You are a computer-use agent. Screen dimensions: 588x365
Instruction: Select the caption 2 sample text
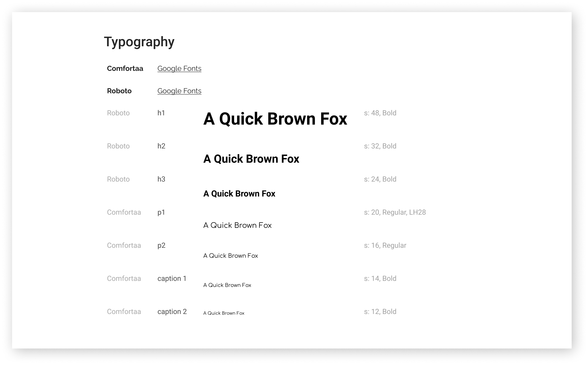click(224, 313)
